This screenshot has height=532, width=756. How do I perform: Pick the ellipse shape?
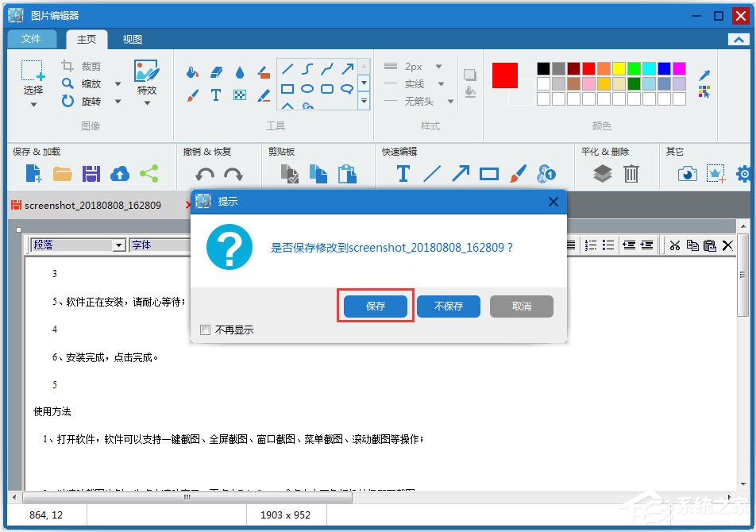point(307,89)
